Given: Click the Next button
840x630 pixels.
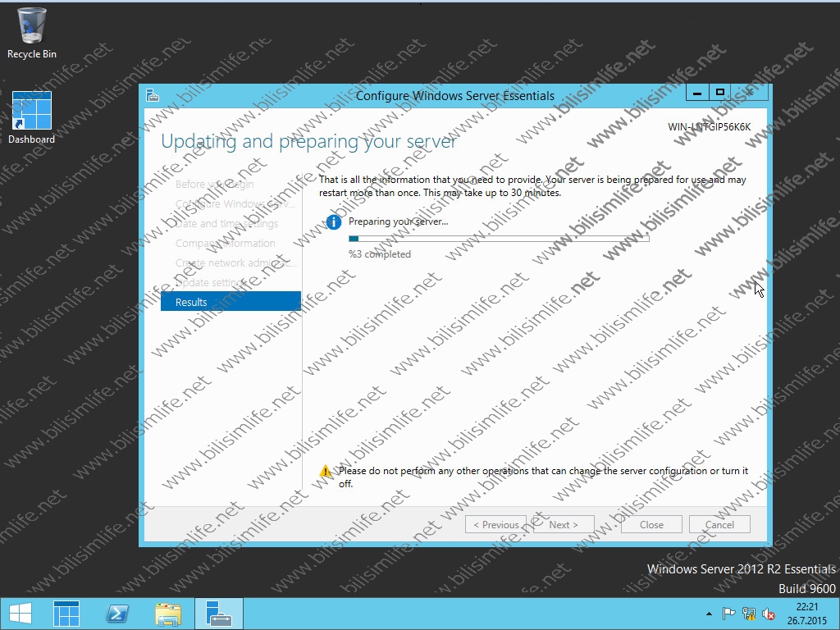Looking at the screenshot, I should click(x=564, y=525).
